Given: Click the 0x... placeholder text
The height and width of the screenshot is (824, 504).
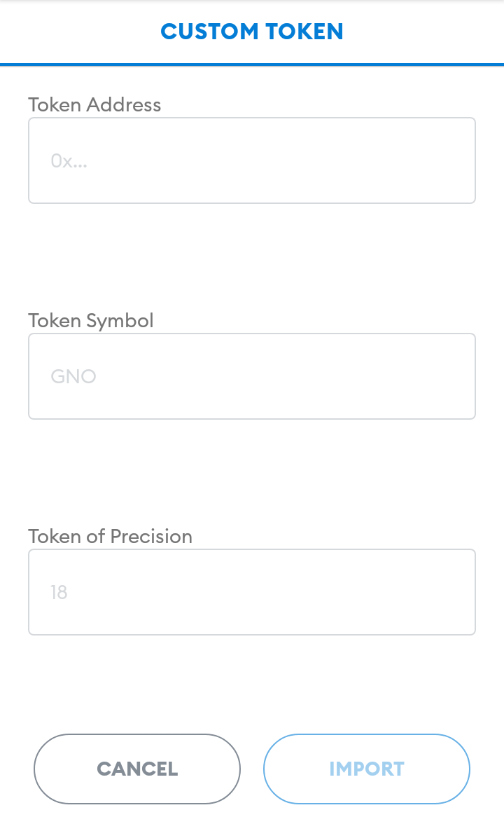Looking at the screenshot, I should click(x=69, y=160).
